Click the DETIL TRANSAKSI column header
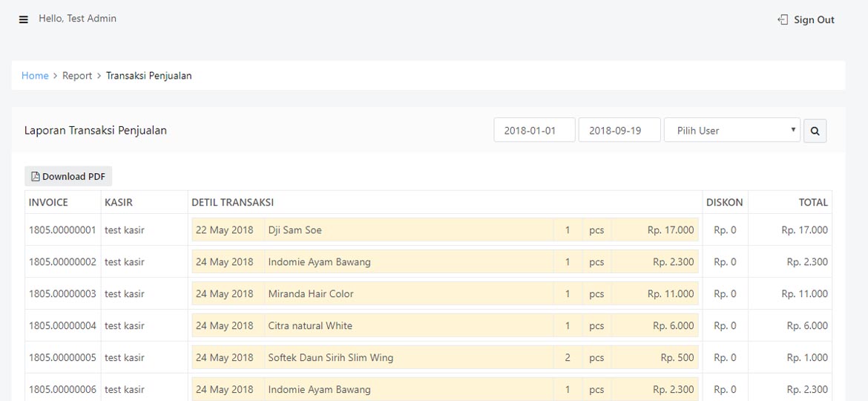This screenshot has height=401, width=868. point(233,202)
